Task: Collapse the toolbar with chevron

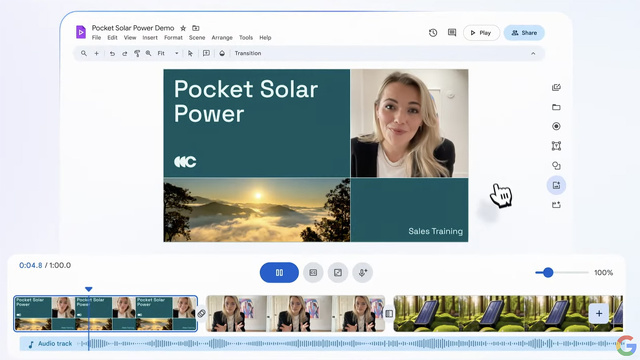Action: (533, 53)
